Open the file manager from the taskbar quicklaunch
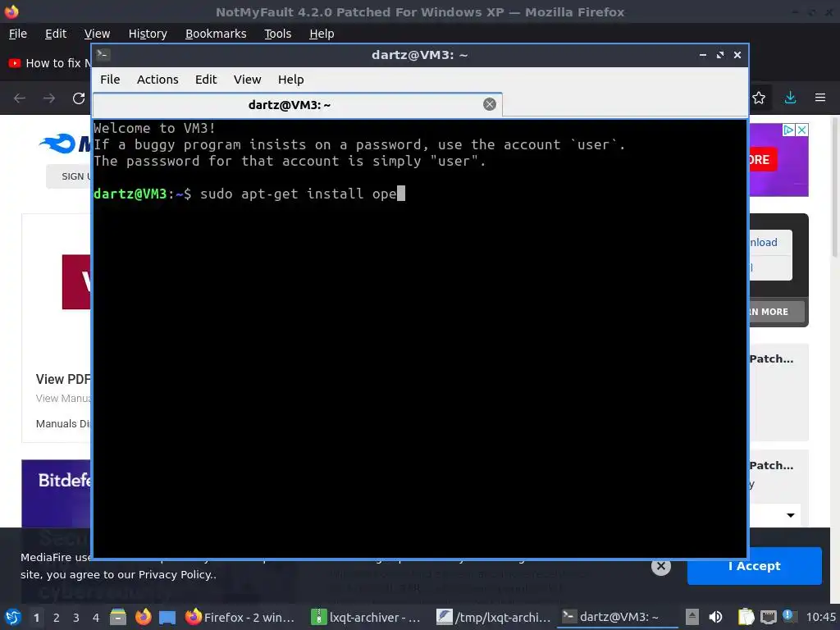 click(118, 617)
